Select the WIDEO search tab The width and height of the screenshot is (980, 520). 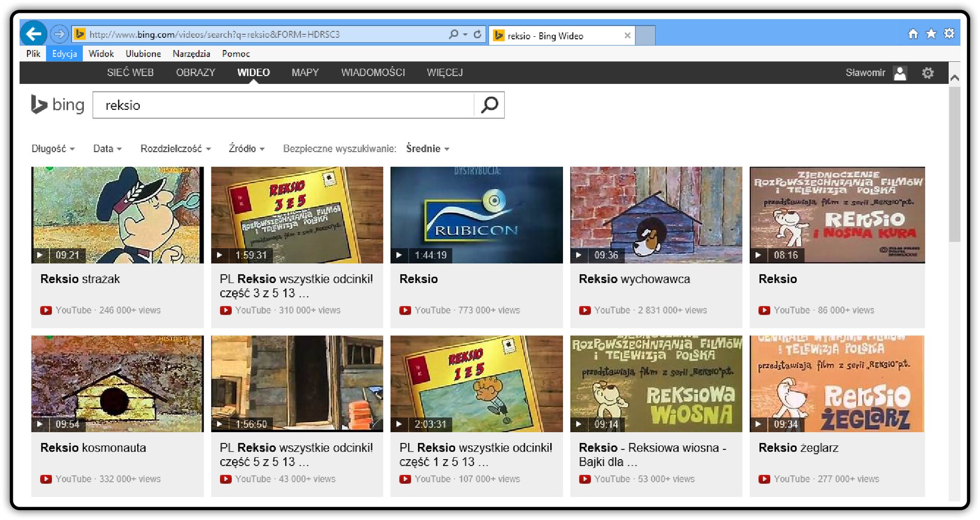tap(253, 73)
